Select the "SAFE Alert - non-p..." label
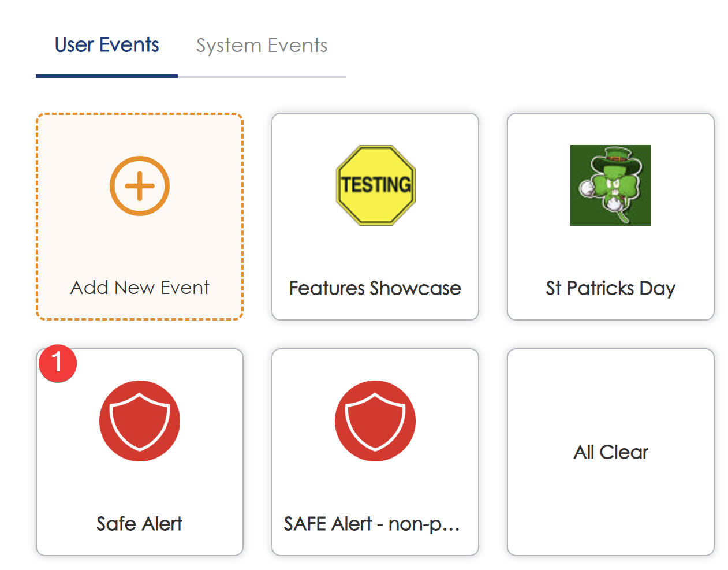Image resolution: width=728 pixels, height=570 pixels. coord(372,524)
